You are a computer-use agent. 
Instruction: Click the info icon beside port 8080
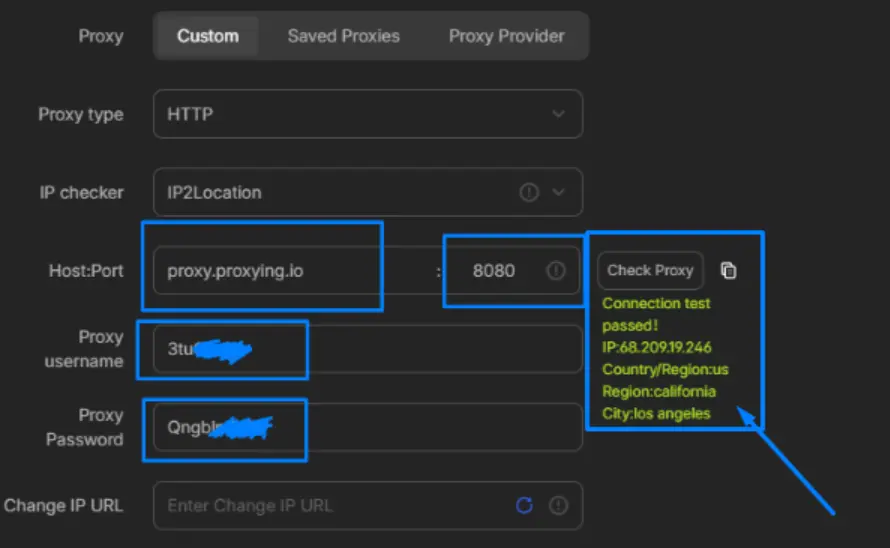point(556,270)
